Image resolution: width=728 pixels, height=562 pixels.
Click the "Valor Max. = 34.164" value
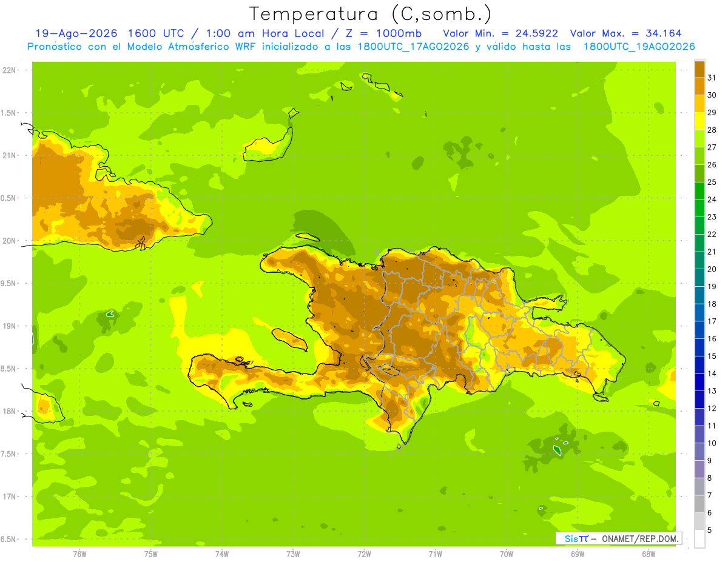626,33
